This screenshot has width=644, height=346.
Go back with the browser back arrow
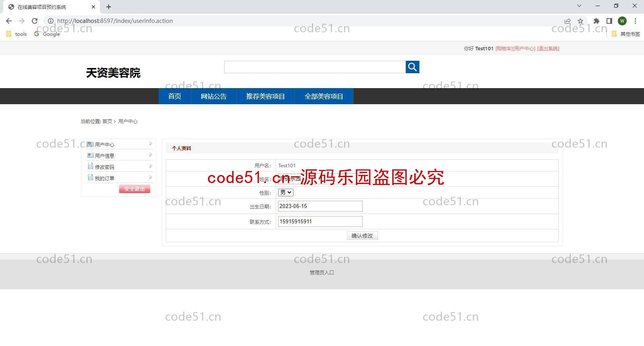coord(9,21)
